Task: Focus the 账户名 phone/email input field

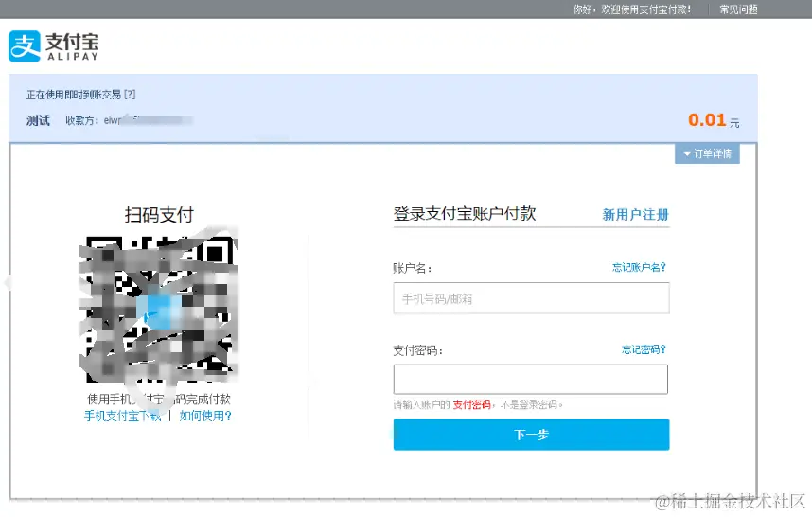Action: pos(531,298)
